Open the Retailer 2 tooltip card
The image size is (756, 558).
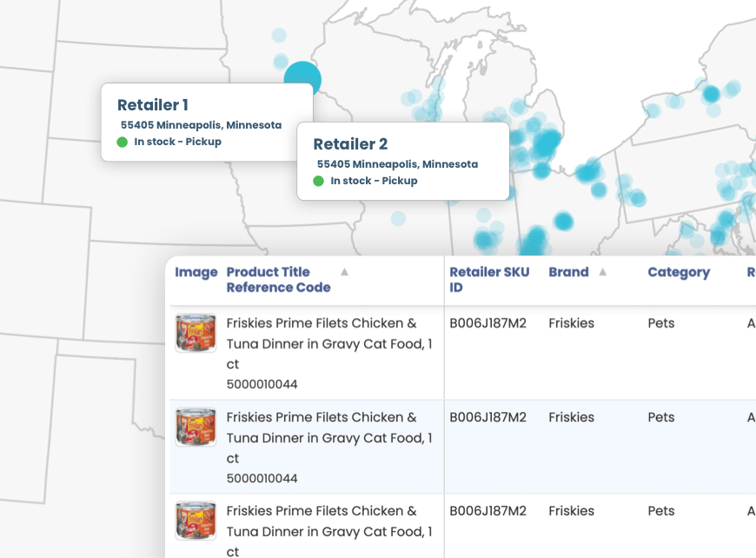pyautogui.click(x=402, y=162)
